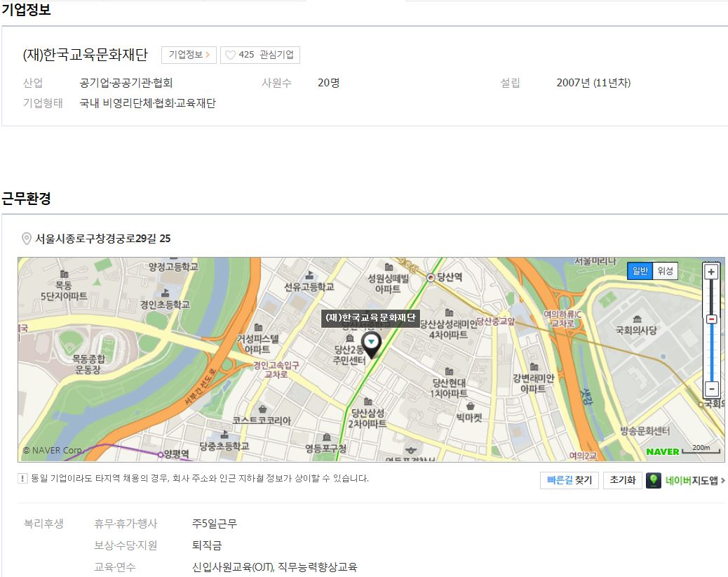Click the 거성파스텔 아파트 building icon
This screenshot has height=577, width=728.
tap(258, 328)
